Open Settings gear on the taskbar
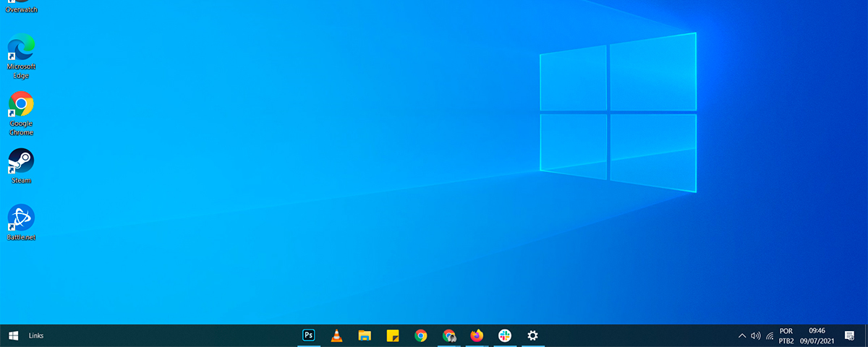The width and height of the screenshot is (868, 347). coord(533,335)
